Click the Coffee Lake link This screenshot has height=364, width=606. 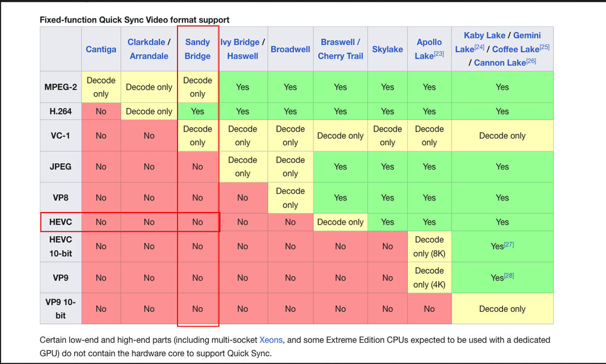click(x=517, y=49)
